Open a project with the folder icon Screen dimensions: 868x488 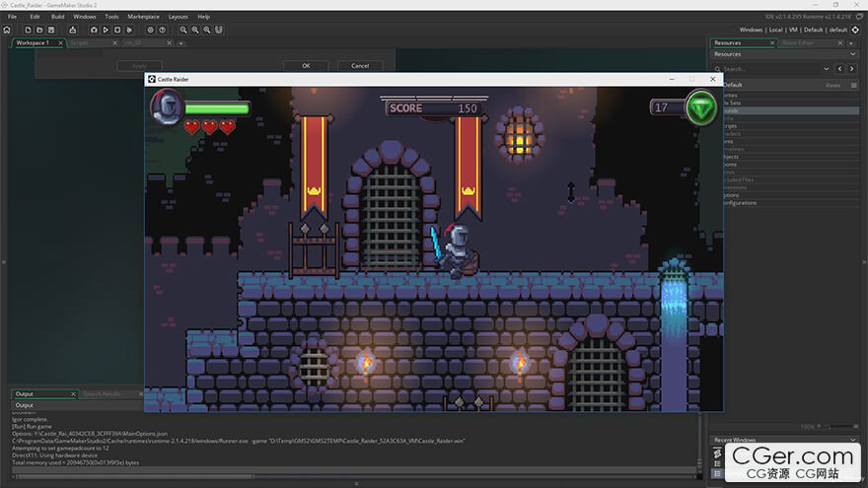39,30
